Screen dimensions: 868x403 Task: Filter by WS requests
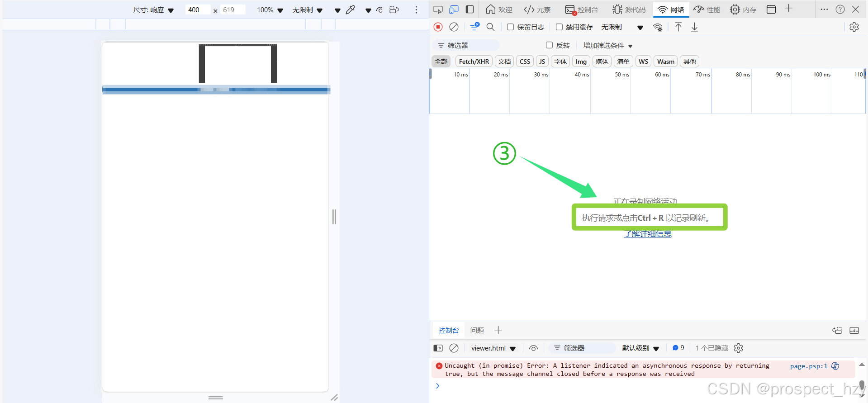point(643,62)
